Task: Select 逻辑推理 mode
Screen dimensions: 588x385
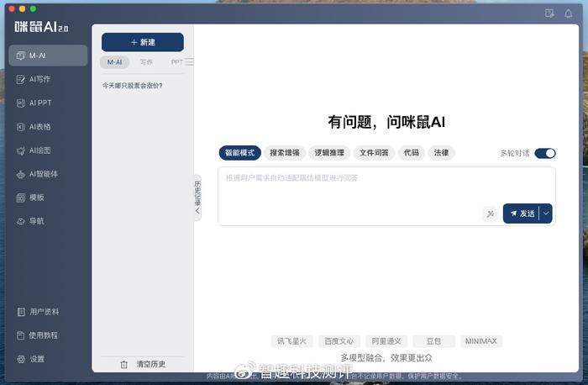Action: 329,153
